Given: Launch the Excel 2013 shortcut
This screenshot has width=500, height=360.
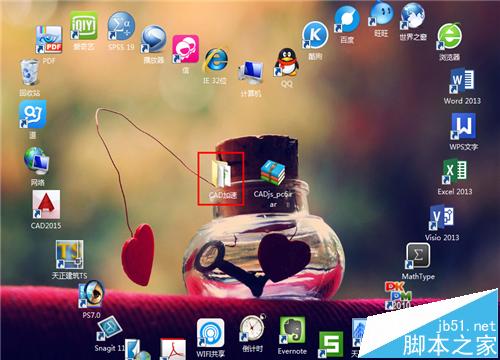Looking at the screenshot, I should coord(455,172).
